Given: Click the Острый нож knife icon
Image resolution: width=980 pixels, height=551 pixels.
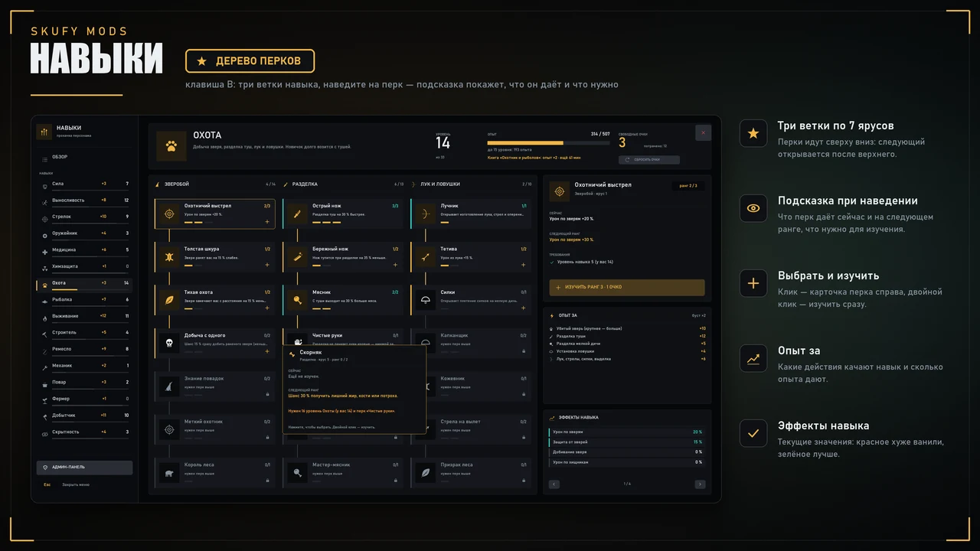Looking at the screenshot, I should [x=297, y=214].
